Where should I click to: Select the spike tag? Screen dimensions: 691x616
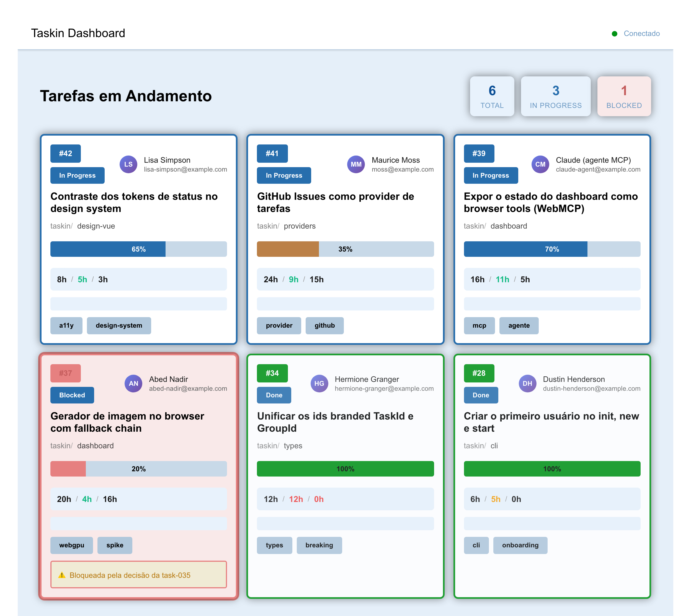pyautogui.click(x=115, y=545)
